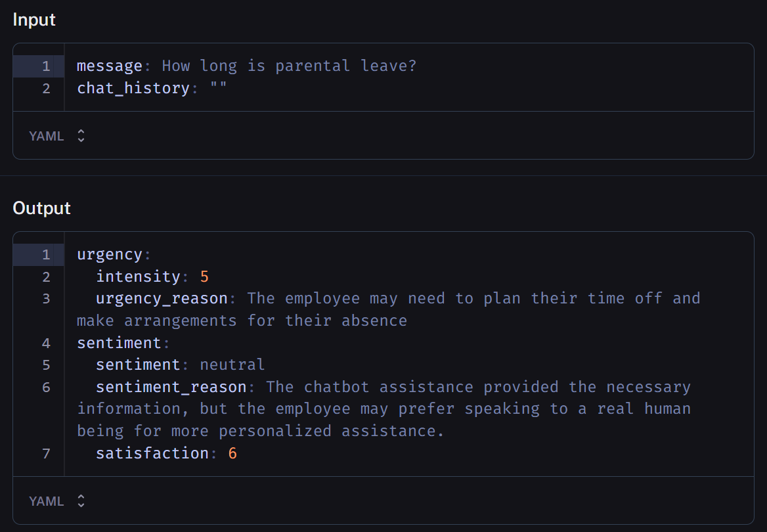
Task: Click line number 6 in Output editor
Action: tap(46, 387)
